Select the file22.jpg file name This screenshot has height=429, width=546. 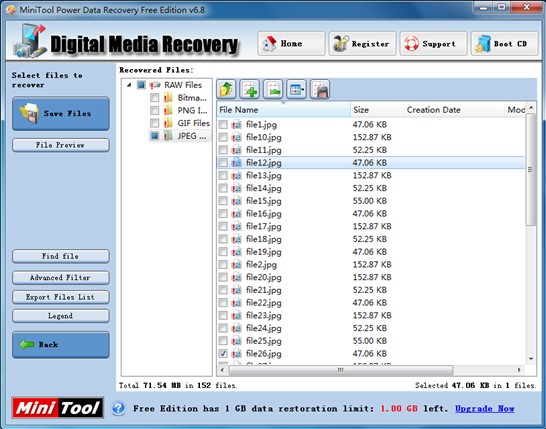[x=264, y=303]
